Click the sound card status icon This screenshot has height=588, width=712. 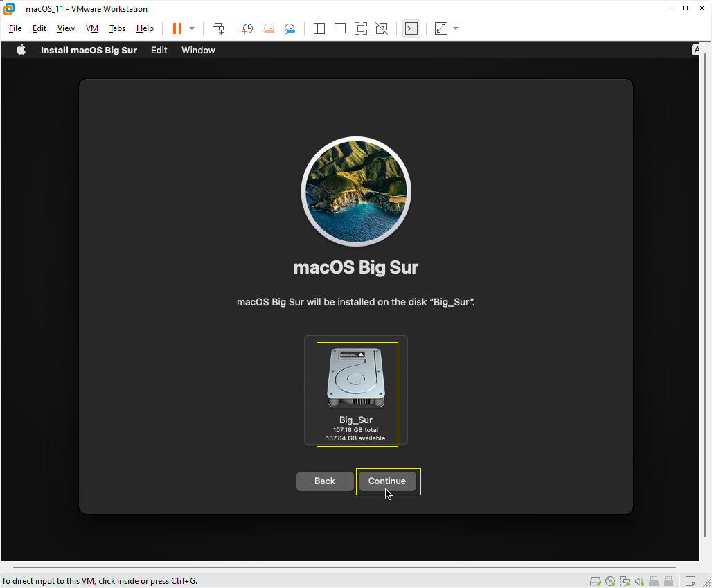point(639,581)
